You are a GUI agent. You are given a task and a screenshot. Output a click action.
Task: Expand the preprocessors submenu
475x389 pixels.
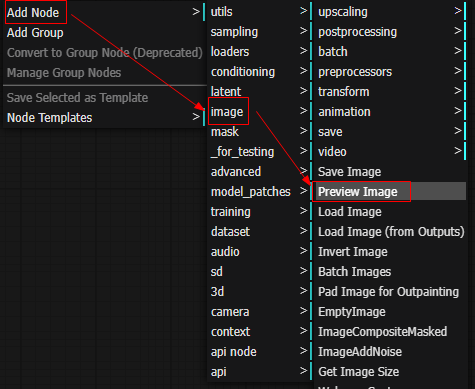pos(391,72)
